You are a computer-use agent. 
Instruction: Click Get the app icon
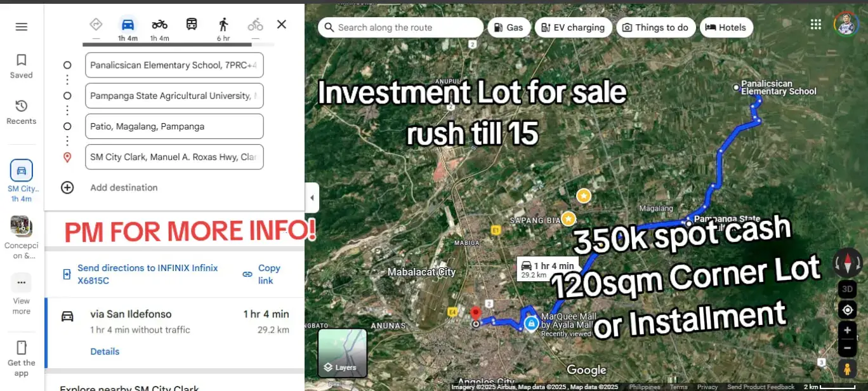click(x=22, y=348)
